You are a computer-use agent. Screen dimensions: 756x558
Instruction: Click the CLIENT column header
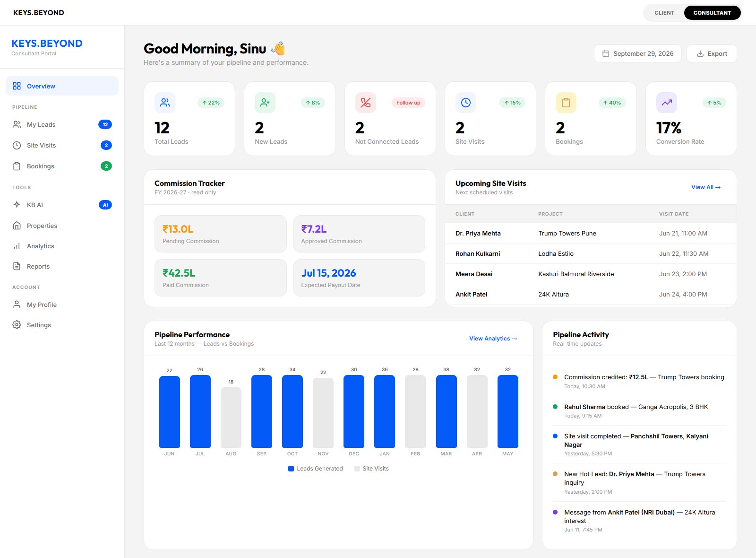[x=465, y=214]
